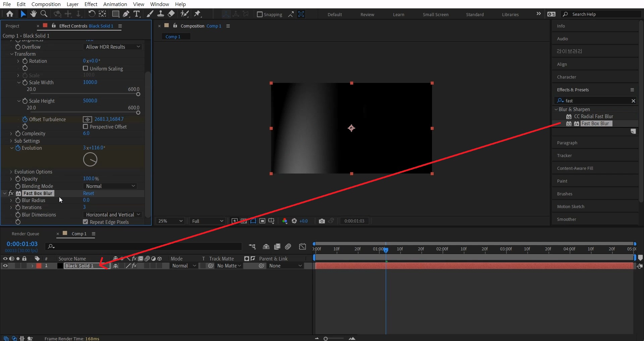The height and width of the screenshot is (341, 644).
Task: Click the Evolution angle dial
Action: click(90, 159)
